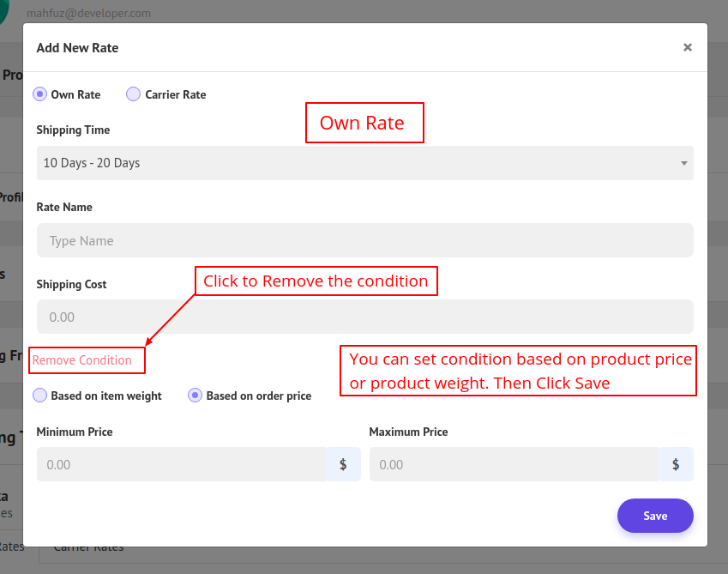Click the green profile avatar in header
Viewport: 728px width, 574px height.
[x=7, y=10]
